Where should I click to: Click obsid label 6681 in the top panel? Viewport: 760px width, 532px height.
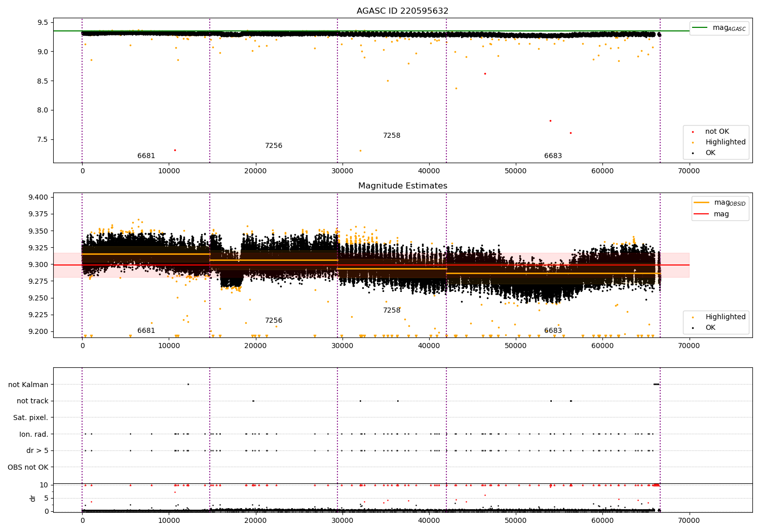pos(146,156)
